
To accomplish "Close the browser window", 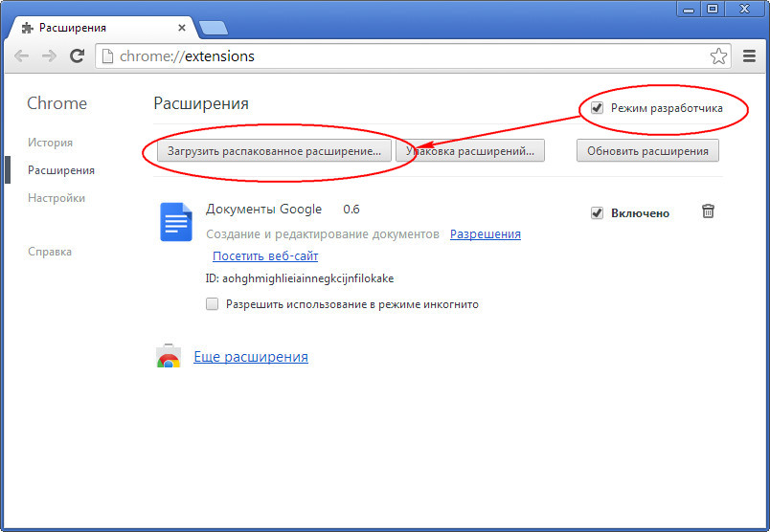I will pos(744,9).
